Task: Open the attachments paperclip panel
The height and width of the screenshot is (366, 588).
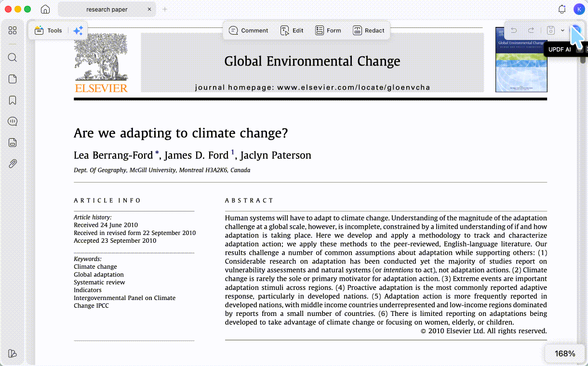Action: [x=13, y=164]
